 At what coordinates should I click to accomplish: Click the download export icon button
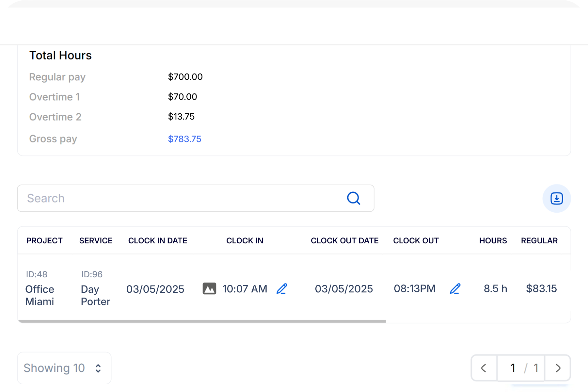coord(557,198)
